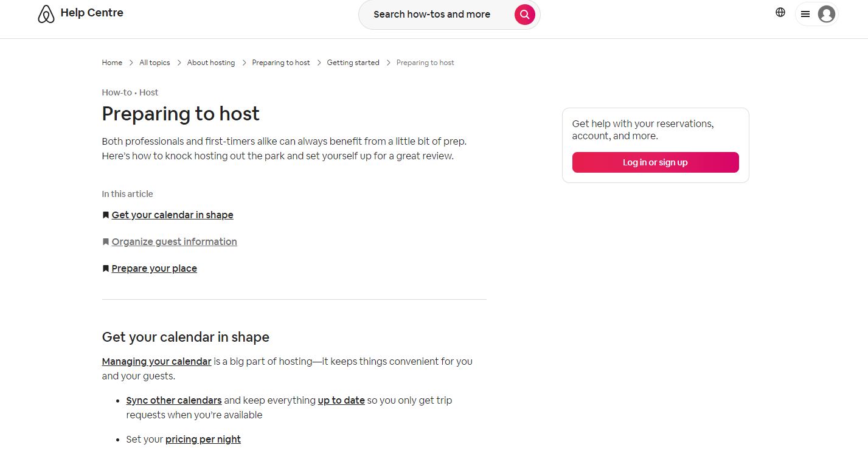Click the bookmark icon beside Get your calendar in shape
This screenshot has height=456, width=868.
point(105,215)
